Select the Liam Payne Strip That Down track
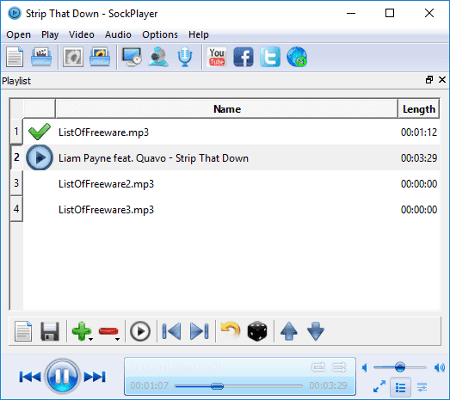450x400 pixels. pyautogui.click(x=153, y=158)
